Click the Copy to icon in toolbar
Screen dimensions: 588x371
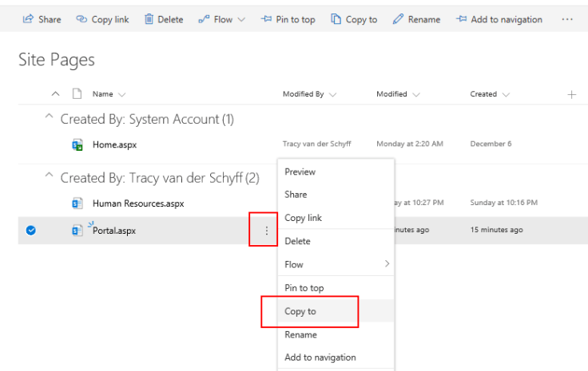pyautogui.click(x=336, y=19)
